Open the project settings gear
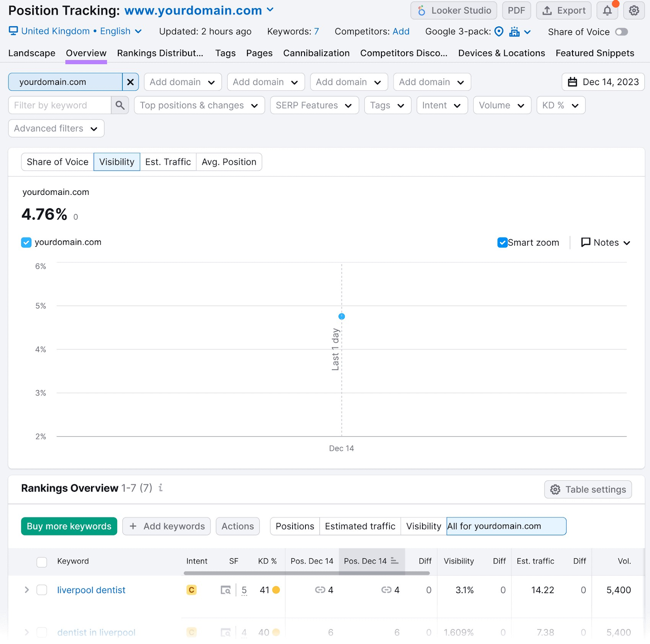 tap(634, 11)
